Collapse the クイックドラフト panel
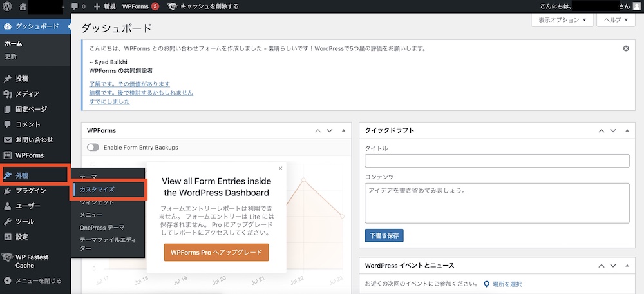 627,130
